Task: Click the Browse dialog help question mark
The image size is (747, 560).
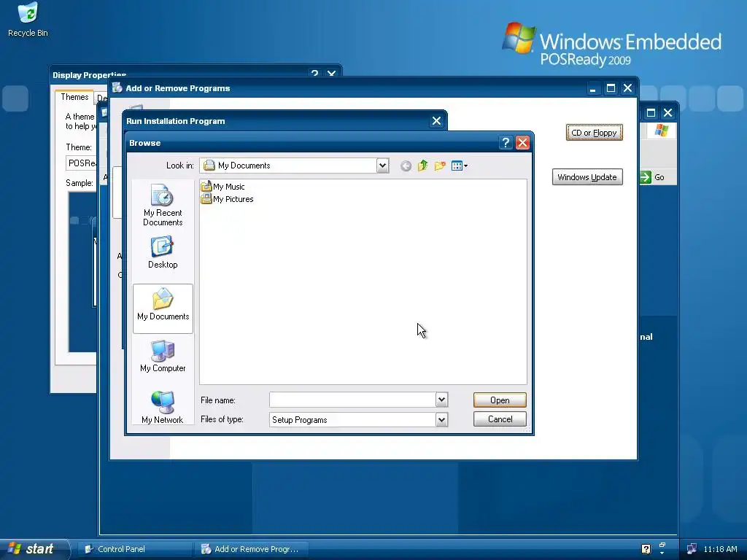Action: 506,142
